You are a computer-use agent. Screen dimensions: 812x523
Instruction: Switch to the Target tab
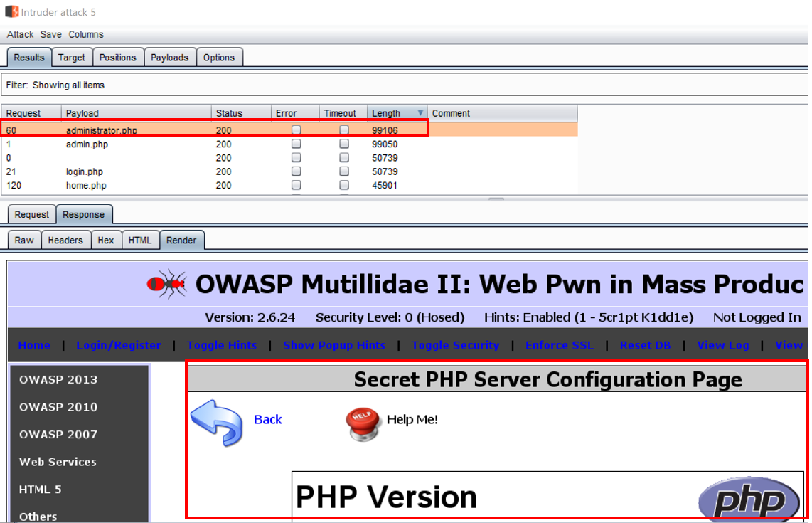coord(72,58)
